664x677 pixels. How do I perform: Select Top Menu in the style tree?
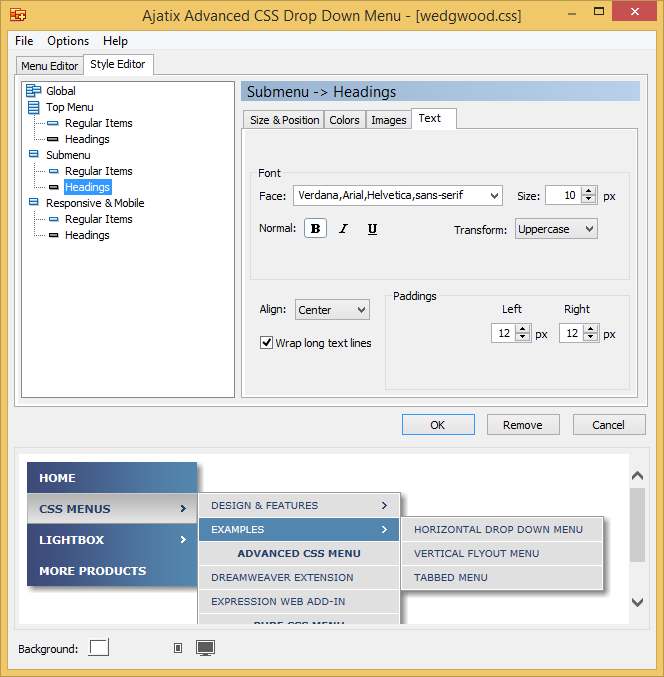coord(70,107)
